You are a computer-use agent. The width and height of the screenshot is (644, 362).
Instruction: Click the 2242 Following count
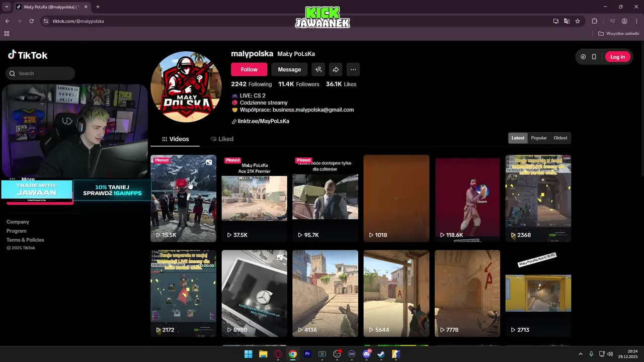tap(251, 84)
